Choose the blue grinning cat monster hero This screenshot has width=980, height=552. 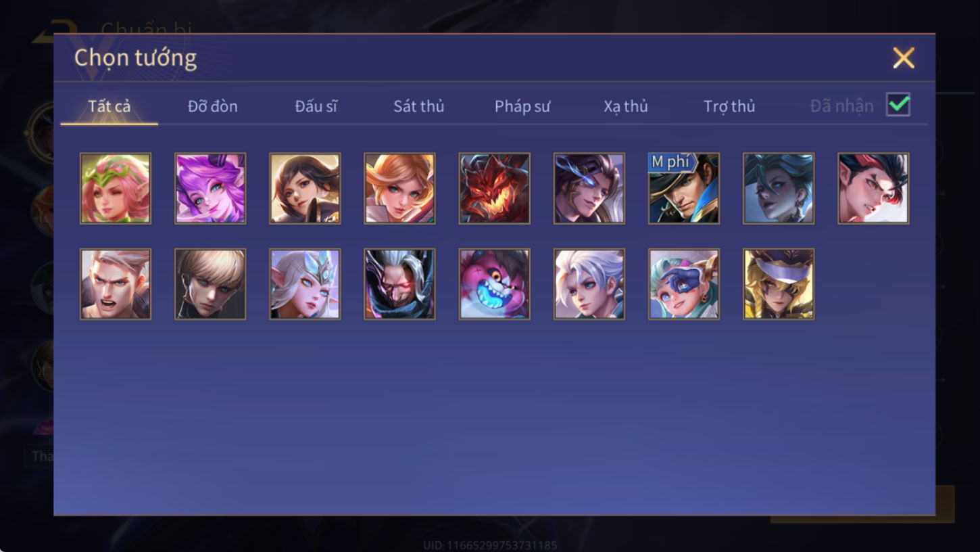click(494, 284)
